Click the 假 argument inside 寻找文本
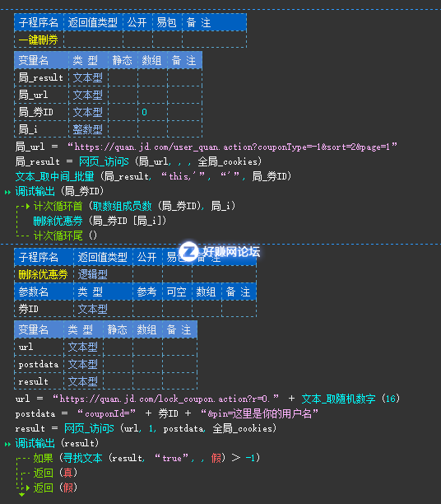 click(x=216, y=458)
